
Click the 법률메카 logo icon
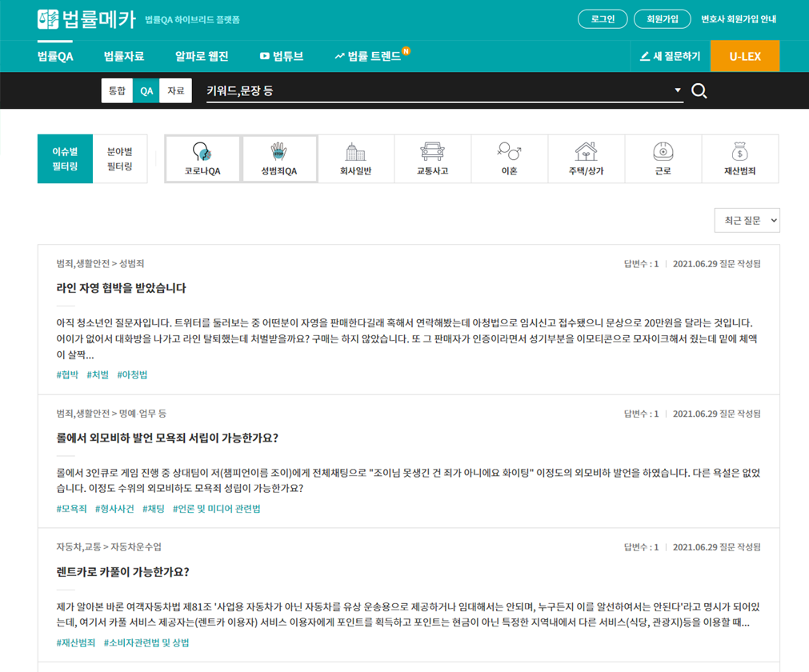(x=49, y=19)
